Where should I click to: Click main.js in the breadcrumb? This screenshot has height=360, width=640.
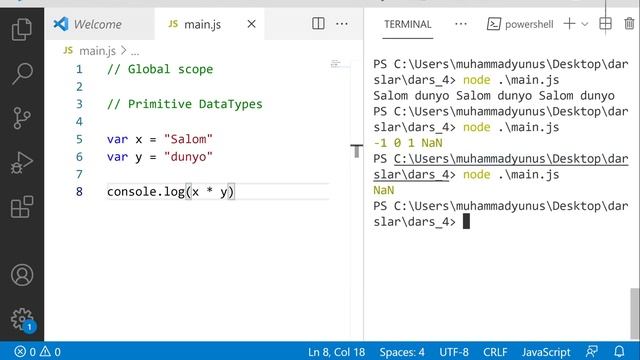(x=97, y=51)
